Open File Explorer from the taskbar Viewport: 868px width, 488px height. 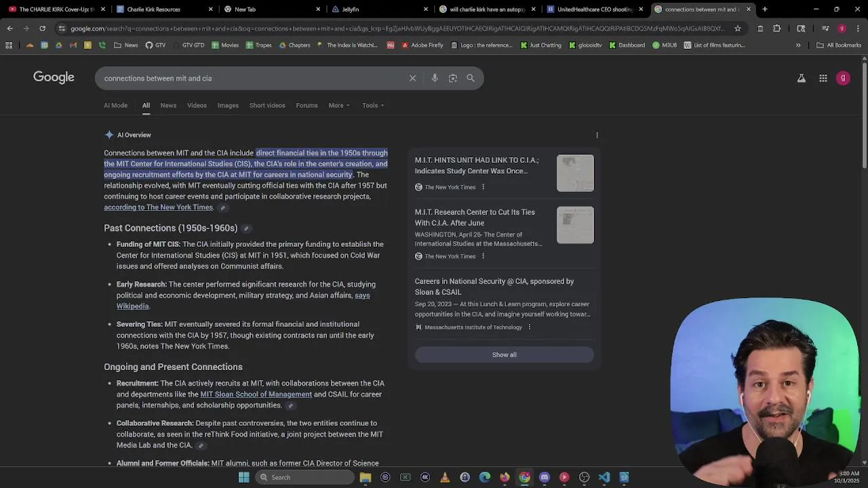[366, 477]
